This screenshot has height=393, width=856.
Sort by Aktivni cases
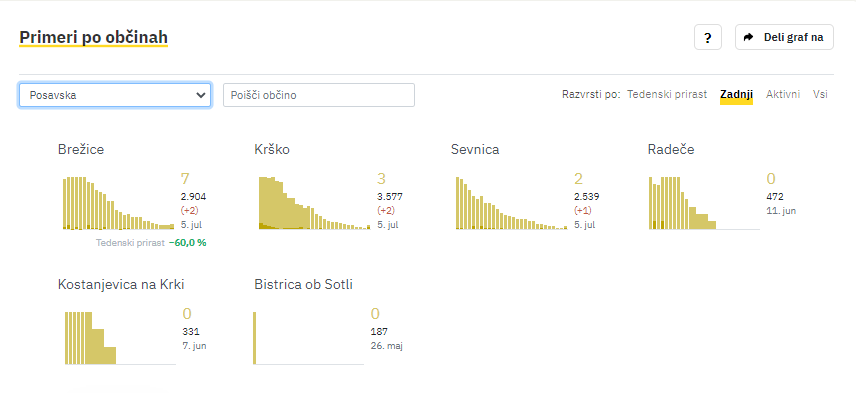[x=783, y=94]
